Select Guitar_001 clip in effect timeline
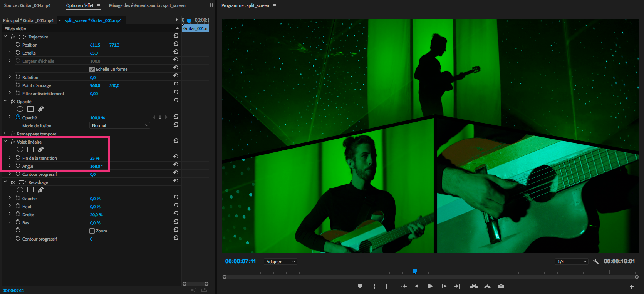The height and width of the screenshot is (294, 644). [x=196, y=28]
